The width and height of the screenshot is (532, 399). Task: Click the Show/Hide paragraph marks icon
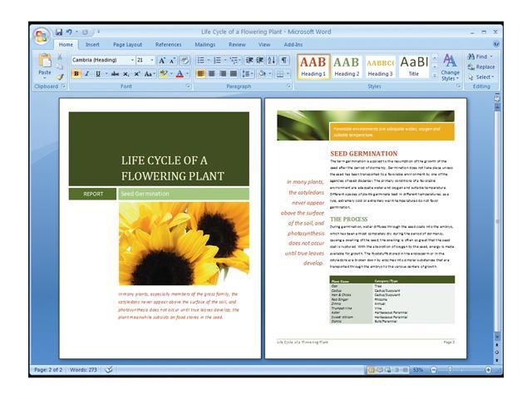click(284, 60)
